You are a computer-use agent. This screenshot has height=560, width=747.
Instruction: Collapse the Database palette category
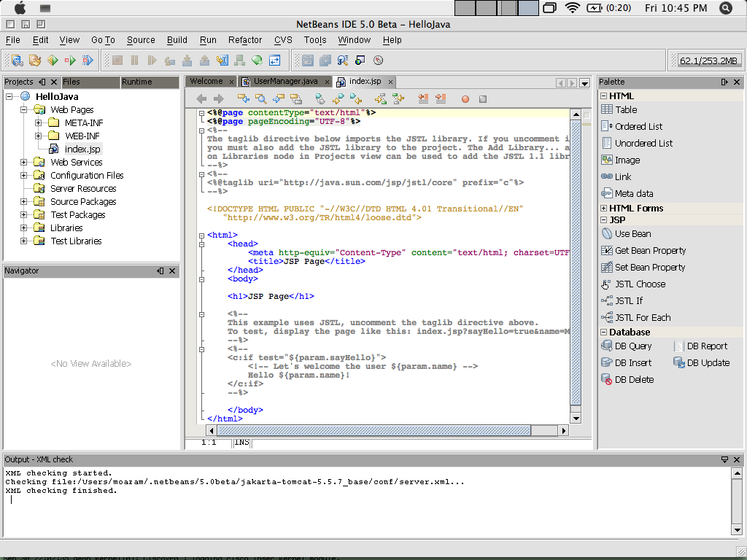(603, 332)
